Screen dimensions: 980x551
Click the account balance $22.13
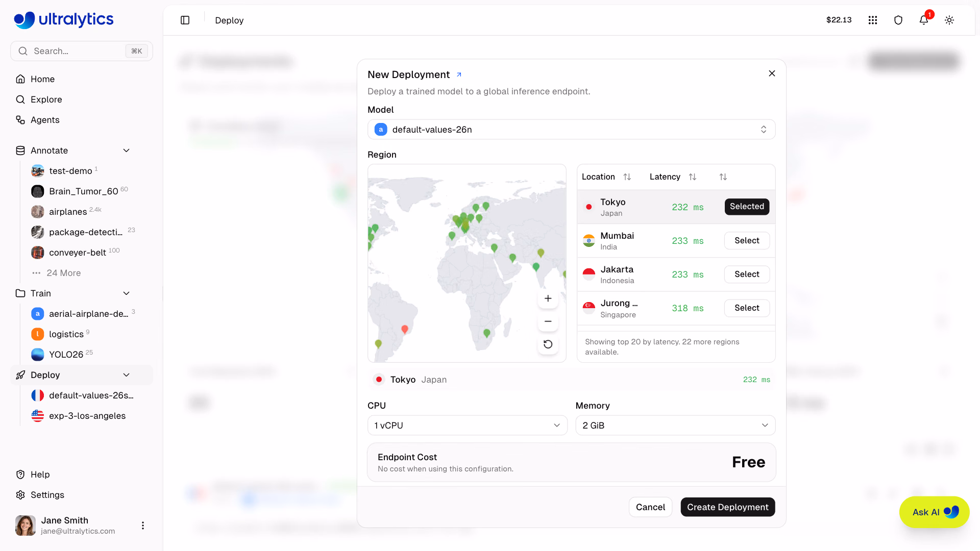(x=839, y=20)
